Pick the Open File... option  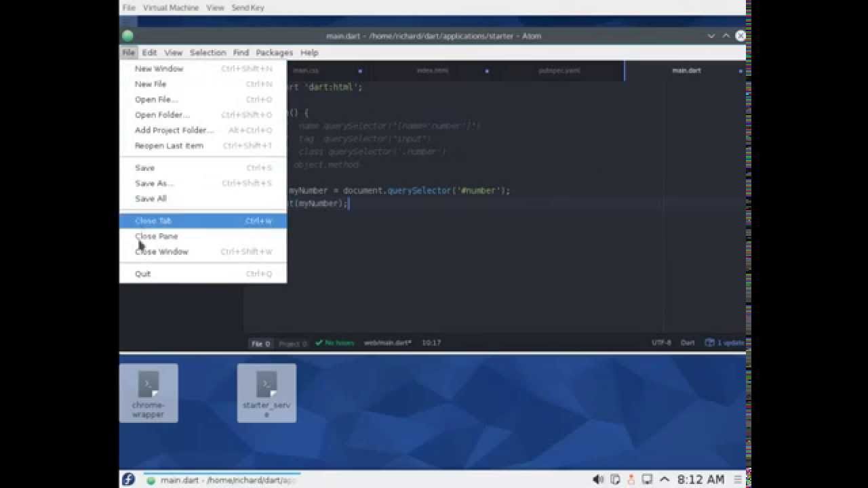[203, 100]
